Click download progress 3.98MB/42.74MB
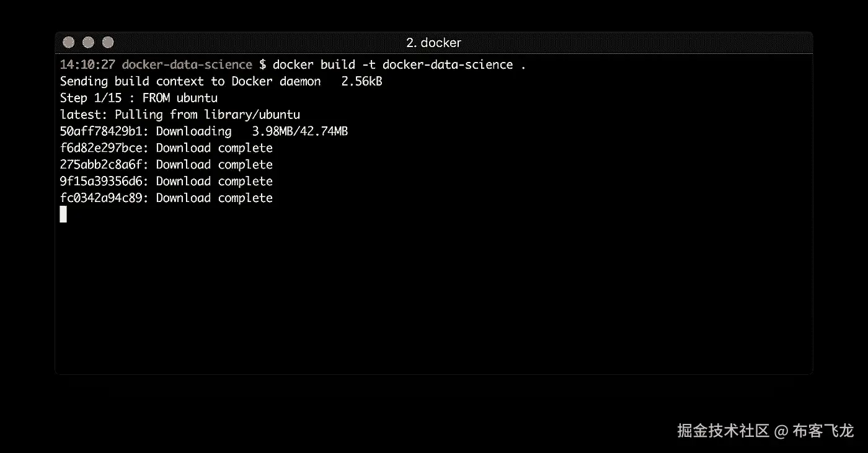Screen dimensions: 868x453 [299, 131]
